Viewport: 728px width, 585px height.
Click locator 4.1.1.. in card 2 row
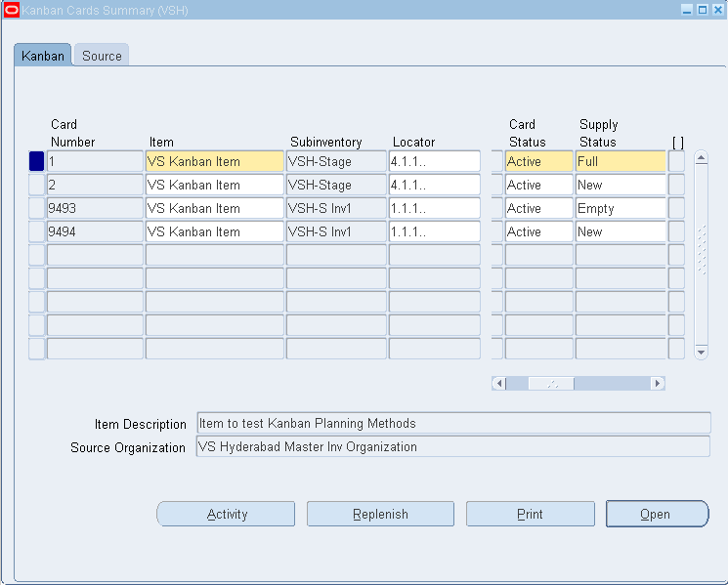click(x=435, y=185)
